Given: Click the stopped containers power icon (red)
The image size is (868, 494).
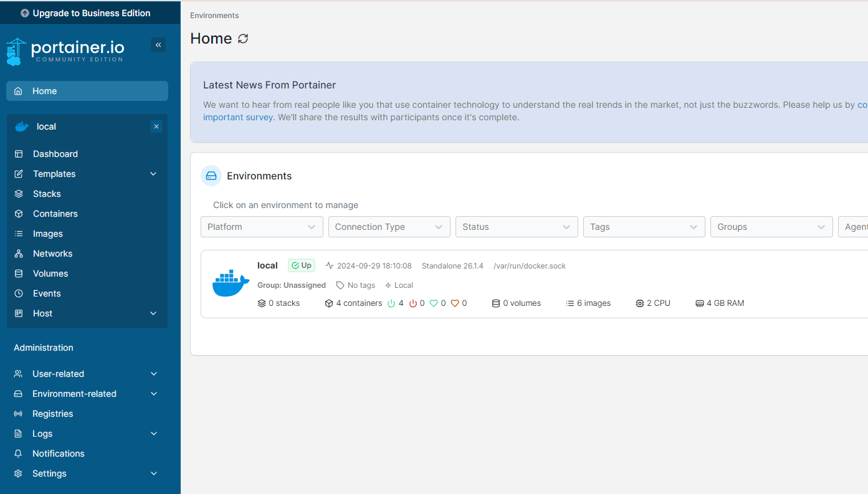Looking at the screenshot, I should 413,303.
